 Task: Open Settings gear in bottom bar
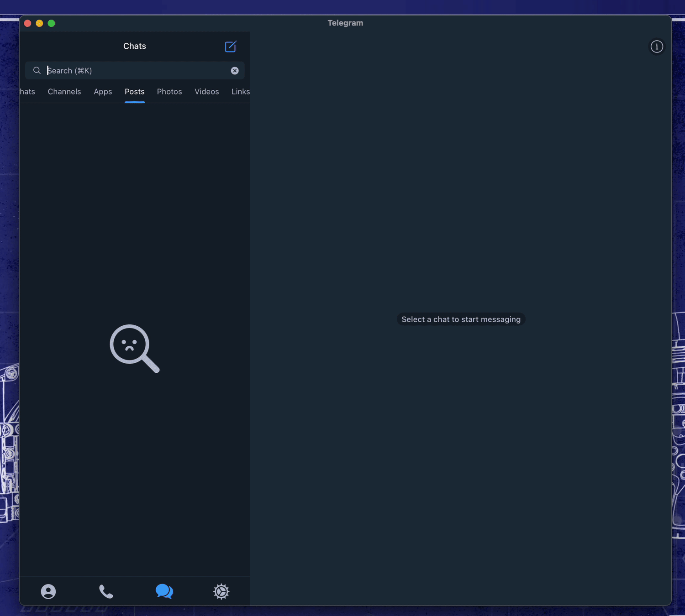(x=221, y=591)
